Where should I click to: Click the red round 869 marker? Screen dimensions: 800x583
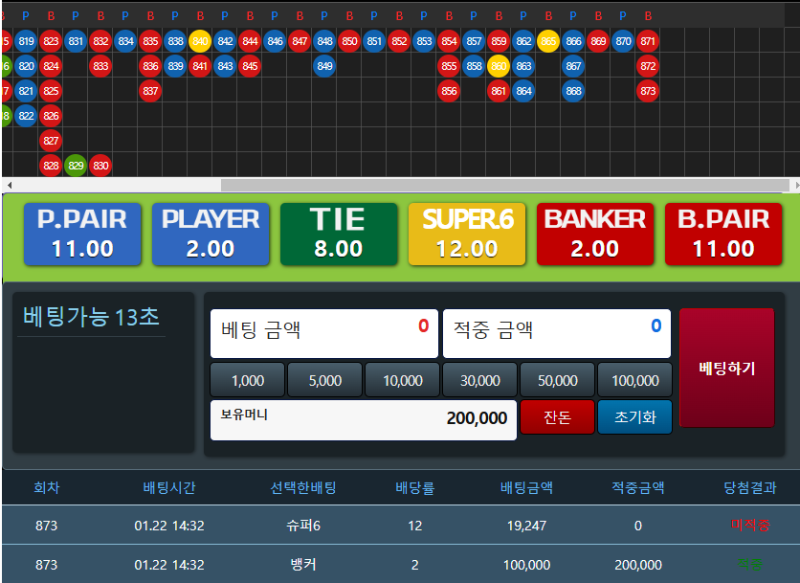(598, 41)
